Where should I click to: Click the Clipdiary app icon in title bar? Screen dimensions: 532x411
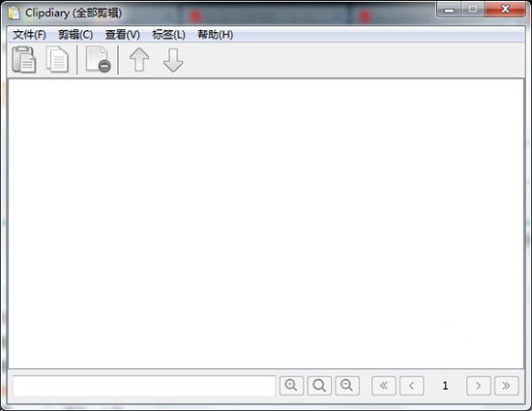(15, 13)
